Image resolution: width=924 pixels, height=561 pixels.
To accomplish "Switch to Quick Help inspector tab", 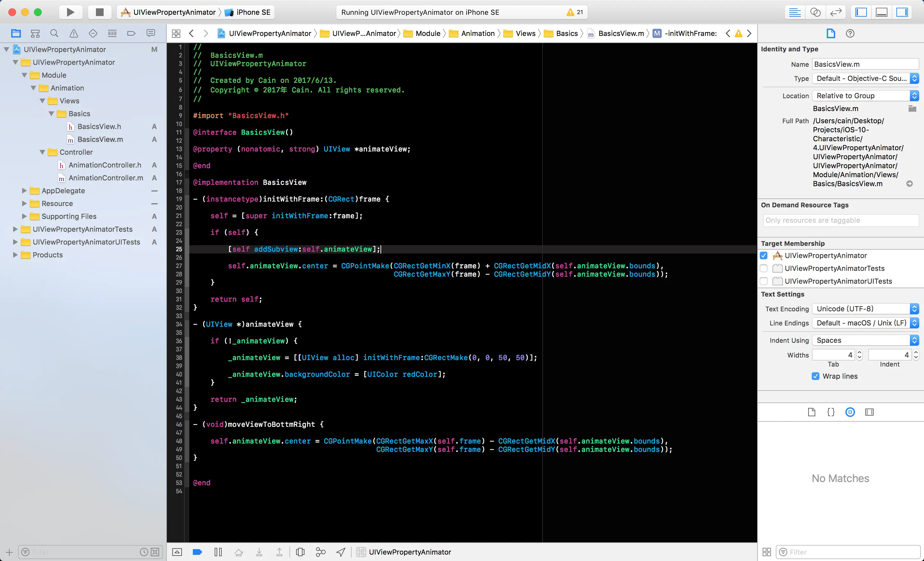I will coord(850,33).
